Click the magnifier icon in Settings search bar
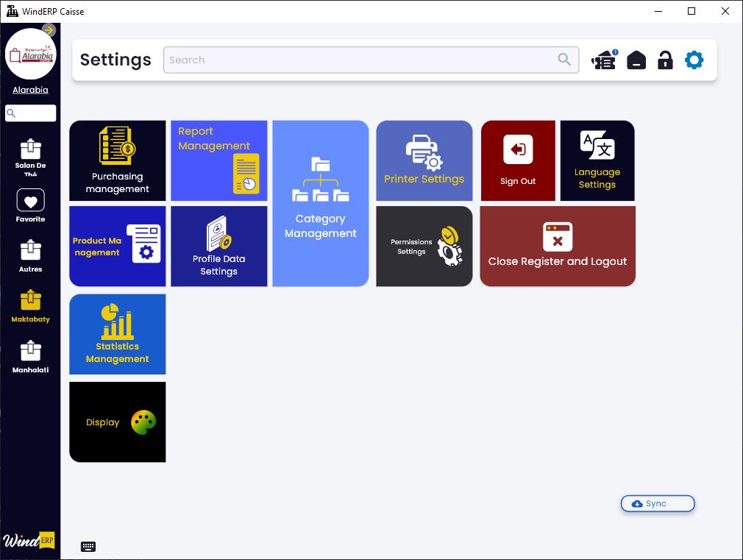The width and height of the screenshot is (743, 560). tap(564, 60)
